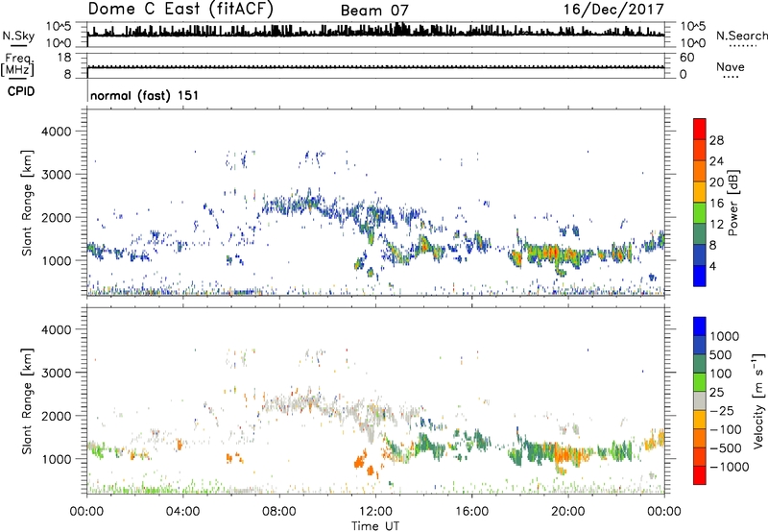Click the '4' label on Power colorbar
This screenshot has height=532, width=768.
click(x=712, y=267)
